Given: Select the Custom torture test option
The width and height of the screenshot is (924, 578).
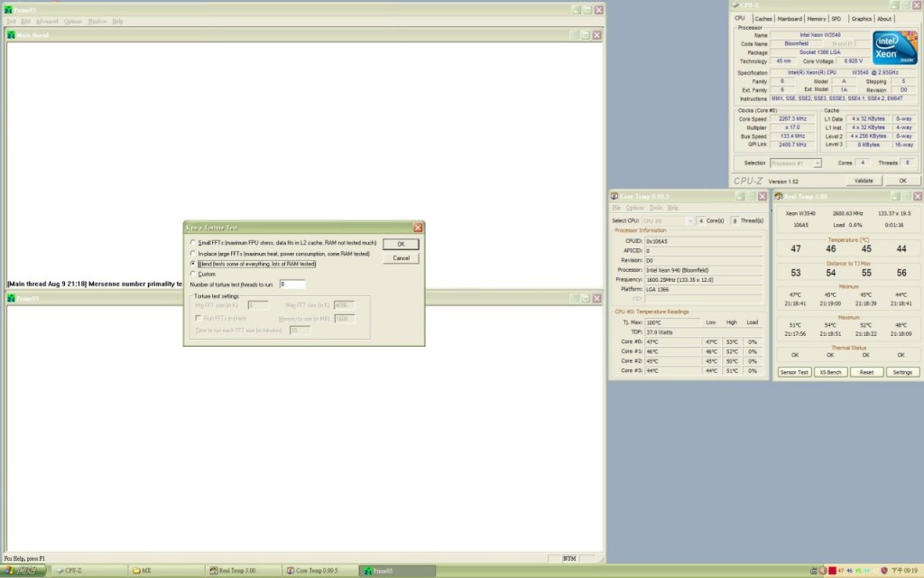Looking at the screenshot, I should pyautogui.click(x=193, y=274).
